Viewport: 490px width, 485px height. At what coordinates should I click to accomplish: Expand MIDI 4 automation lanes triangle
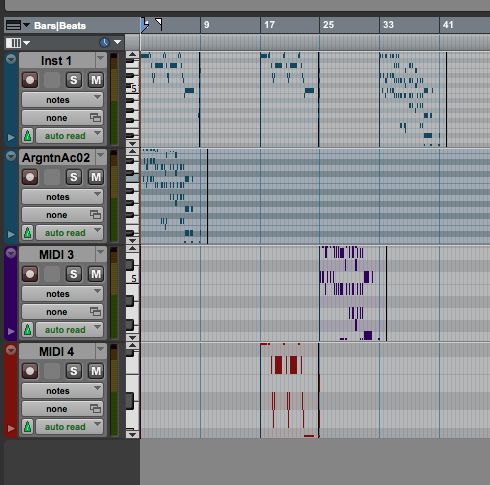click(11, 428)
